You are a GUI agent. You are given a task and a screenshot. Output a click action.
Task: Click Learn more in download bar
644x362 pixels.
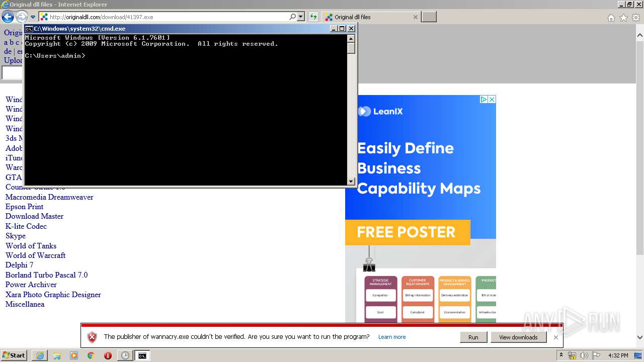pyautogui.click(x=392, y=337)
